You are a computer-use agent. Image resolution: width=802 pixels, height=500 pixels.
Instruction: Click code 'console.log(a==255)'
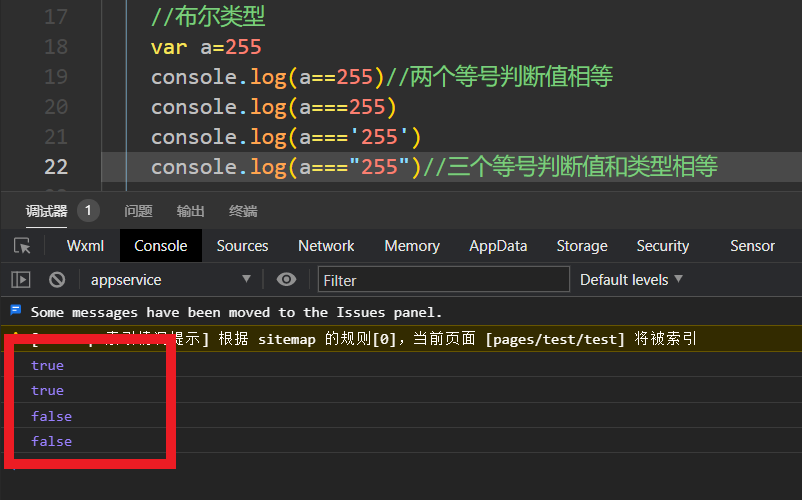coord(268,77)
